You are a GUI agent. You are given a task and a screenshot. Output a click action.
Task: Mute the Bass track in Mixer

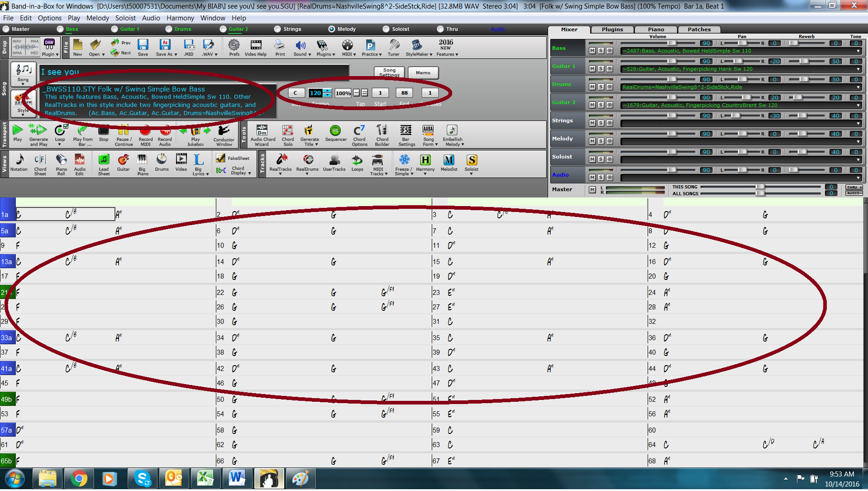592,51
